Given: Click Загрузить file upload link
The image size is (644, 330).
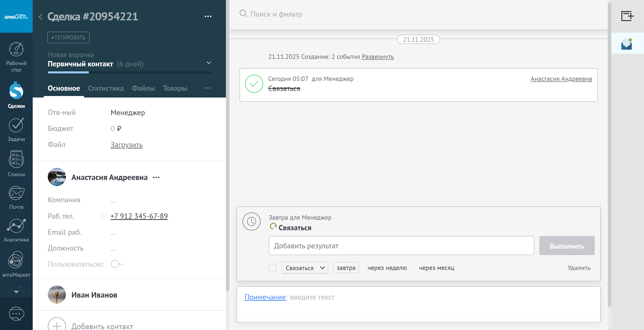Looking at the screenshot, I should [x=126, y=145].
